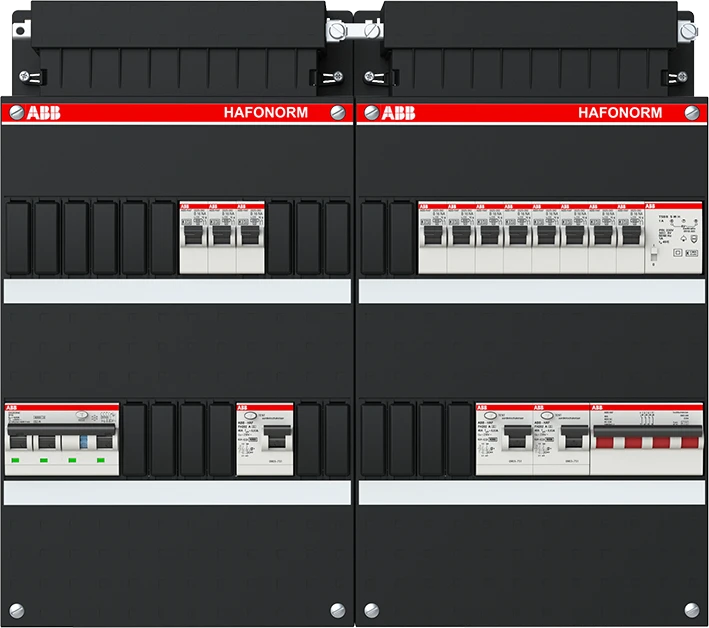Toggle the eighth breaker in the upper right row
709x628 pixels.
point(629,236)
